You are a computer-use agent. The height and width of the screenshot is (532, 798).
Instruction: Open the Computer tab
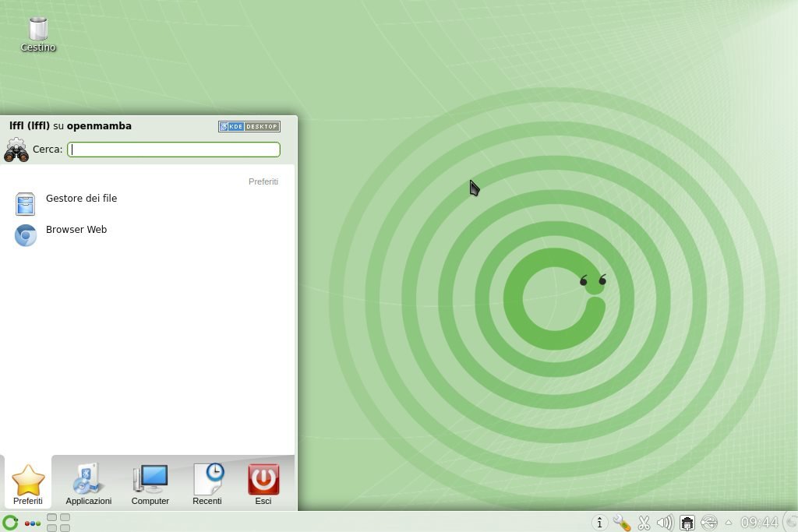[150, 484]
